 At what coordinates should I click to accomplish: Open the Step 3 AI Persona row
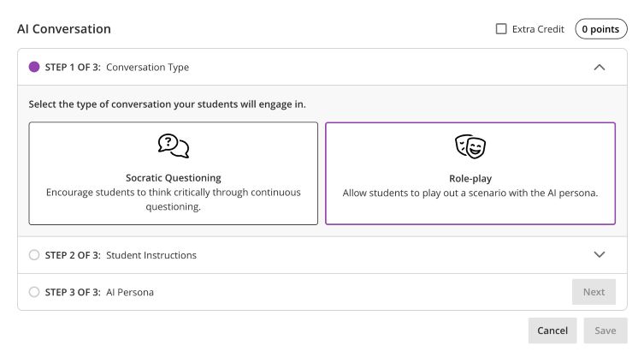[130, 292]
